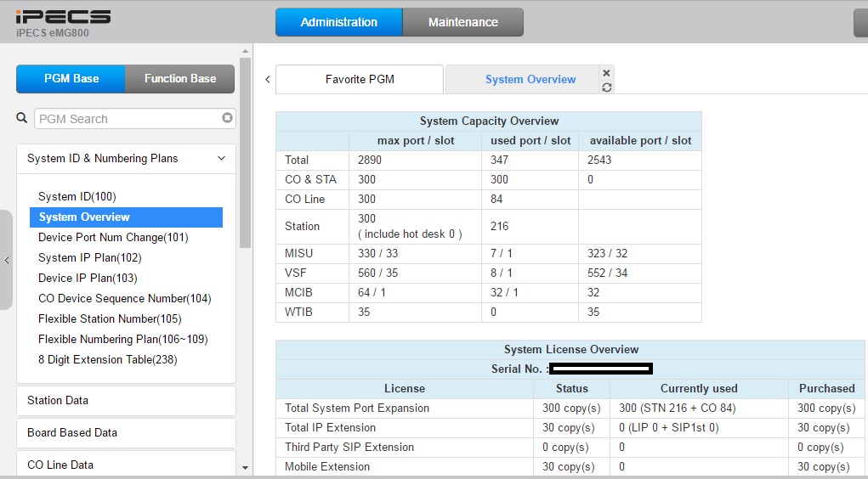Viewport: 868px width, 479px height.
Task: Expand the Board Based Data section
Action: click(126, 432)
